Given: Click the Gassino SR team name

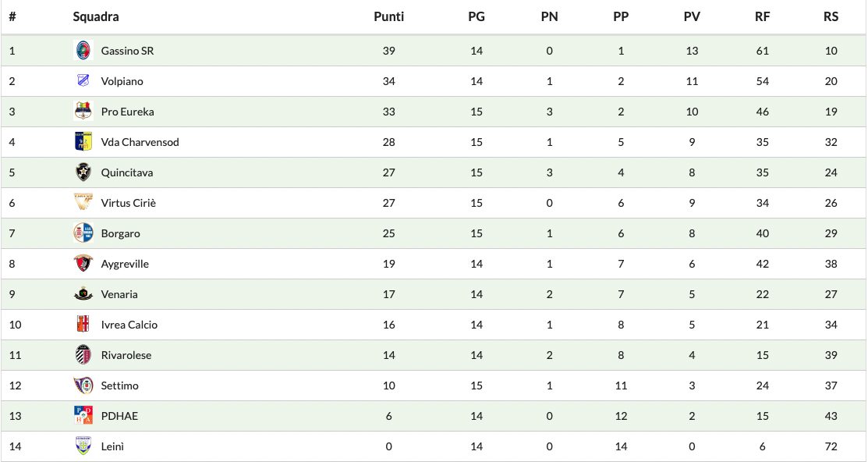Looking at the screenshot, I should pyautogui.click(x=127, y=51).
